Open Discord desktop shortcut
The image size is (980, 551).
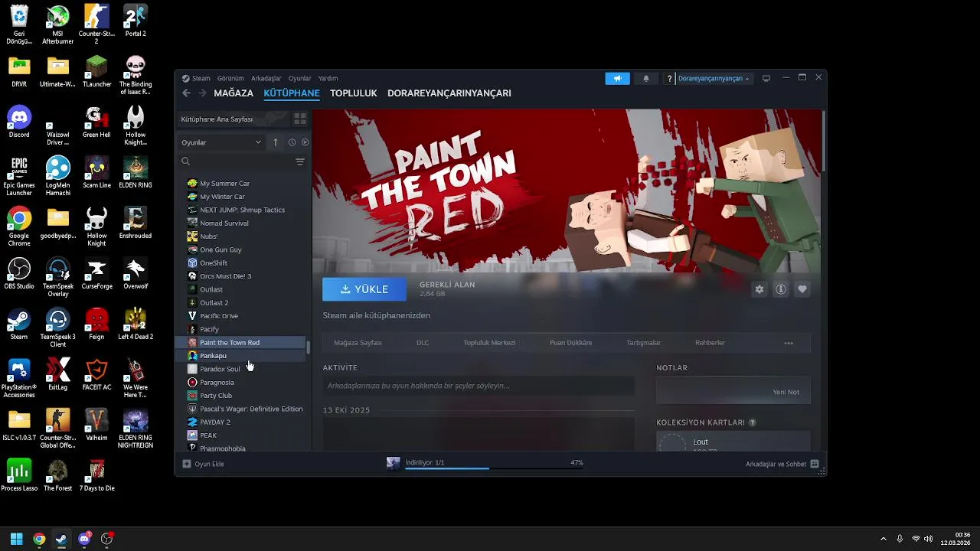coord(19,122)
